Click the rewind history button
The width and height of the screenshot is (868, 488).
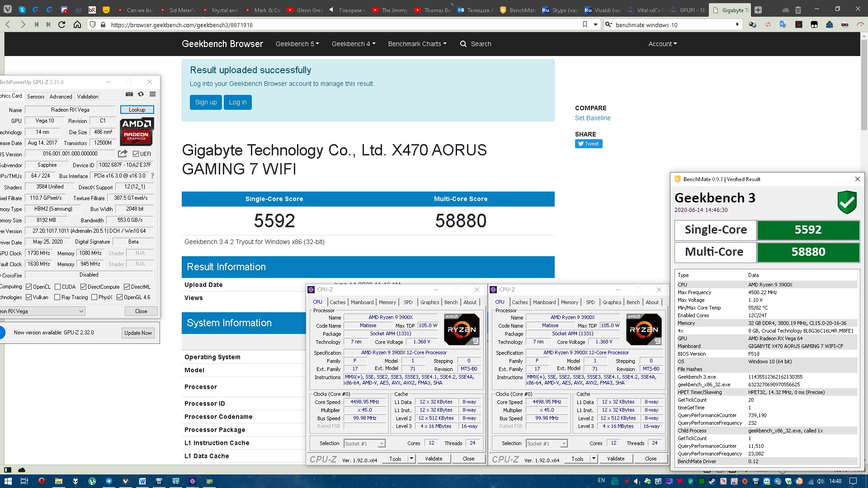[x=36, y=24]
